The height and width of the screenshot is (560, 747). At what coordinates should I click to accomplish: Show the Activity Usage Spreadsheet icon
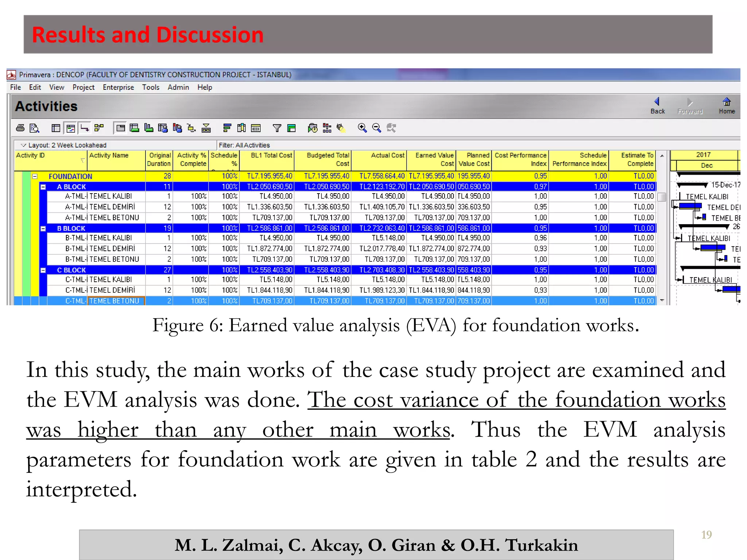135,128
